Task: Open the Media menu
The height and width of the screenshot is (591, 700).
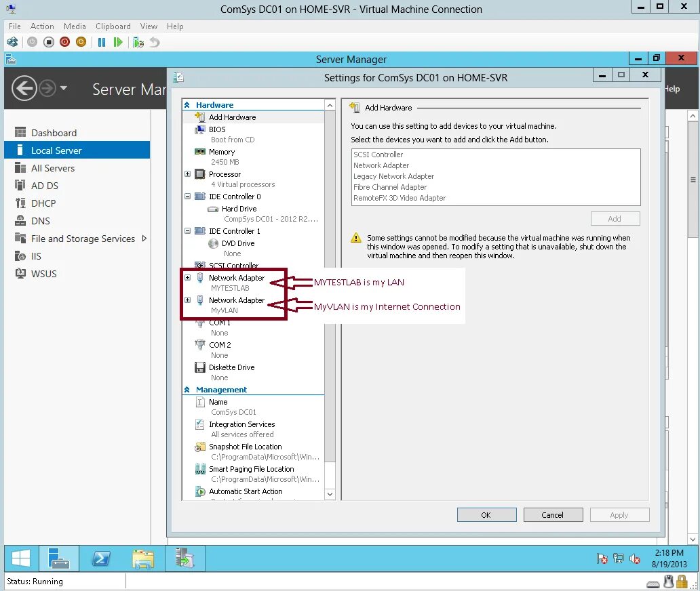Action: point(75,26)
